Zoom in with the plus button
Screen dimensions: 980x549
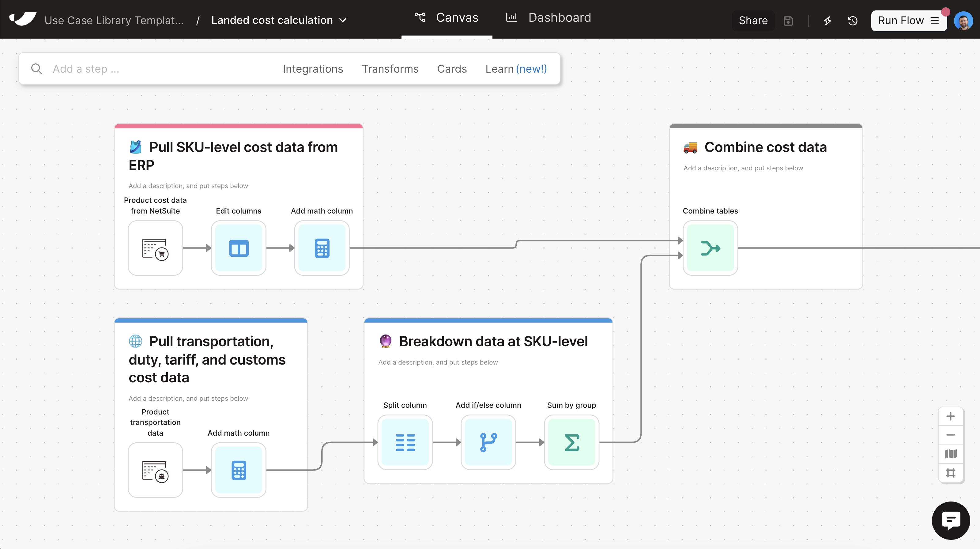pos(950,416)
